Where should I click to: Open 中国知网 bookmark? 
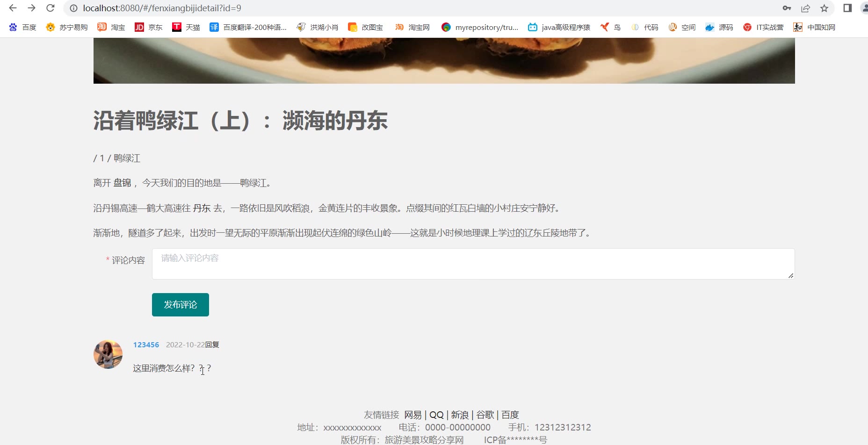(x=814, y=27)
